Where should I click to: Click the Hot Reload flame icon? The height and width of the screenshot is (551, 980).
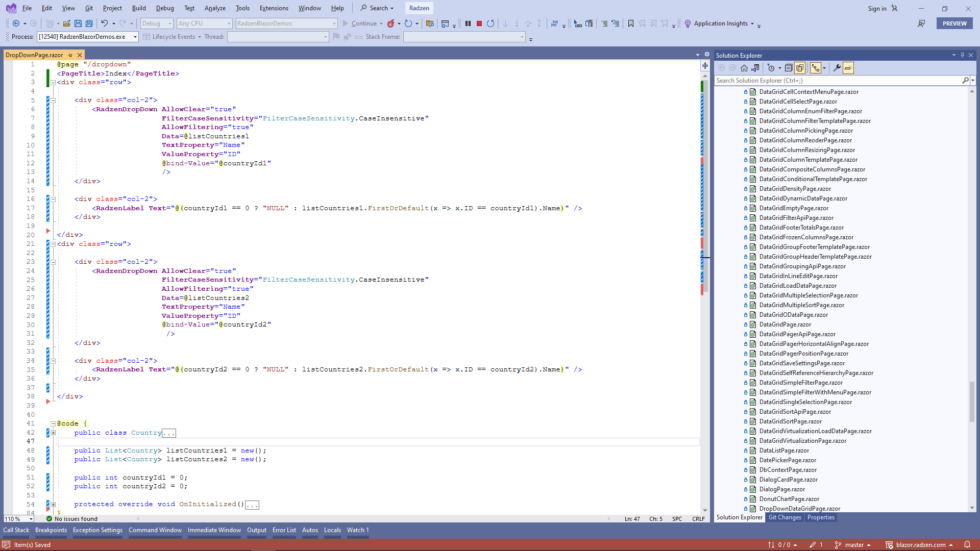tap(391, 23)
